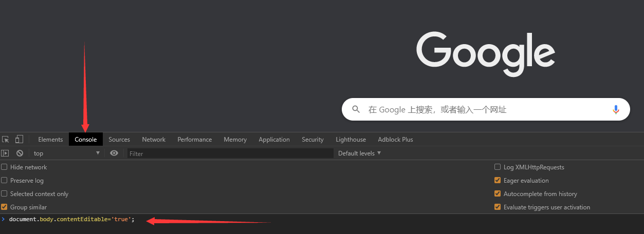This screenshot has height=234, width=644.
Task: Click the eye icon for live expression
Action: [114, 153]
